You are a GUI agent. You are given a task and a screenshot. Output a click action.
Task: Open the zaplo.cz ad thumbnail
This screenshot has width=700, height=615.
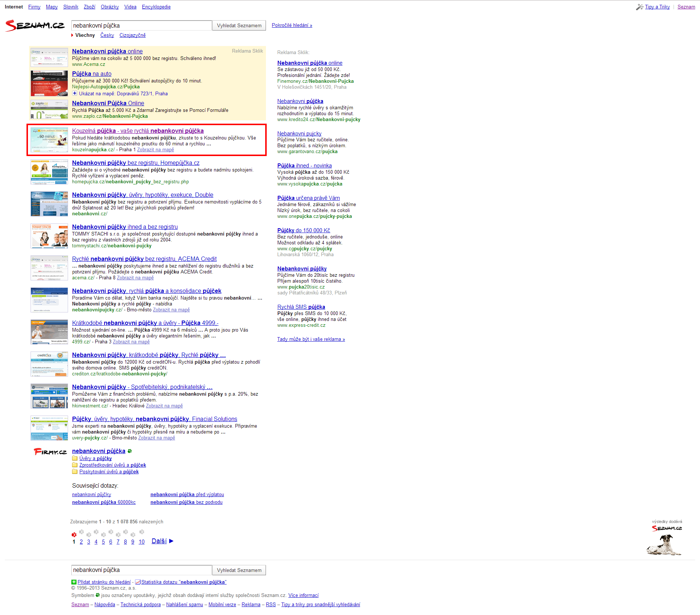coord(49,110)
